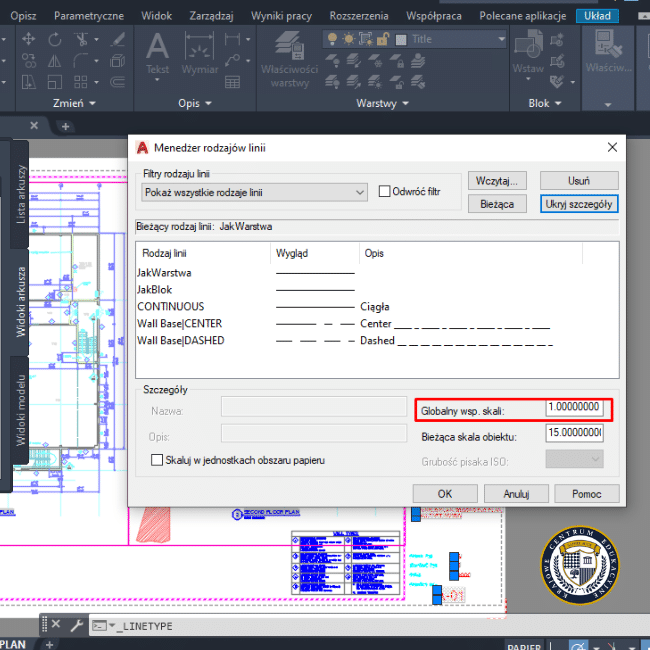The image size is (650, 650).
Task: Click the Lock layer icon with padlock
Action: 397,61
